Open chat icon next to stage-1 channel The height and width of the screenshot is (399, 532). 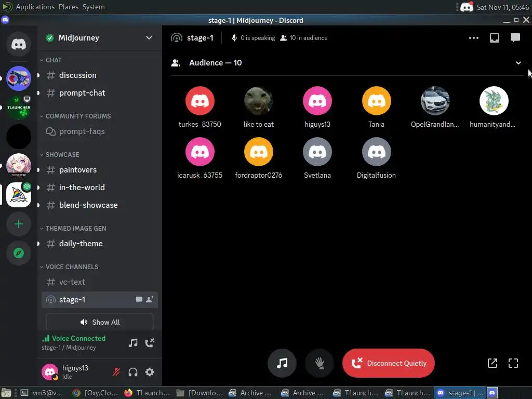coord(139,300)
